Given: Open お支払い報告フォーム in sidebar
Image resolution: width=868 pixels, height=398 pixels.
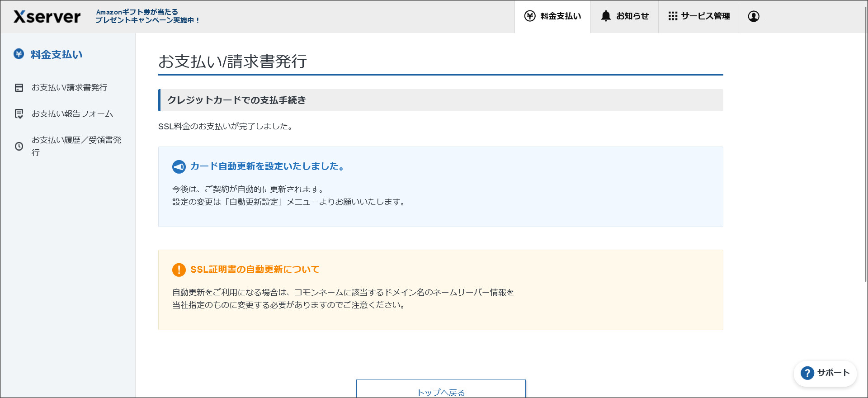Looking at the screenshot, I should tap(72, 114).
